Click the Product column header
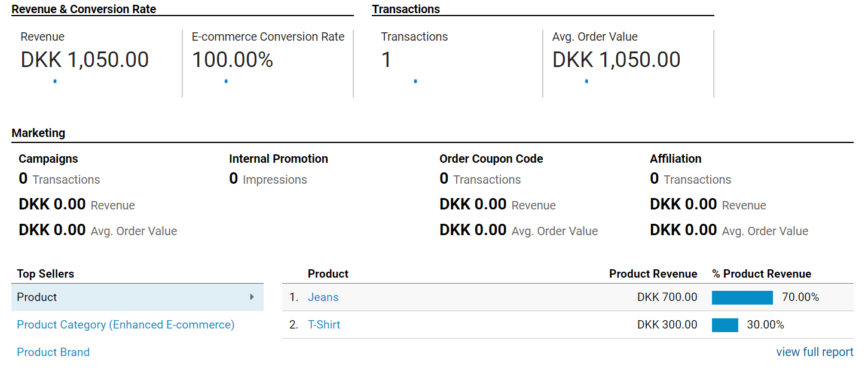 pos(328,274)
